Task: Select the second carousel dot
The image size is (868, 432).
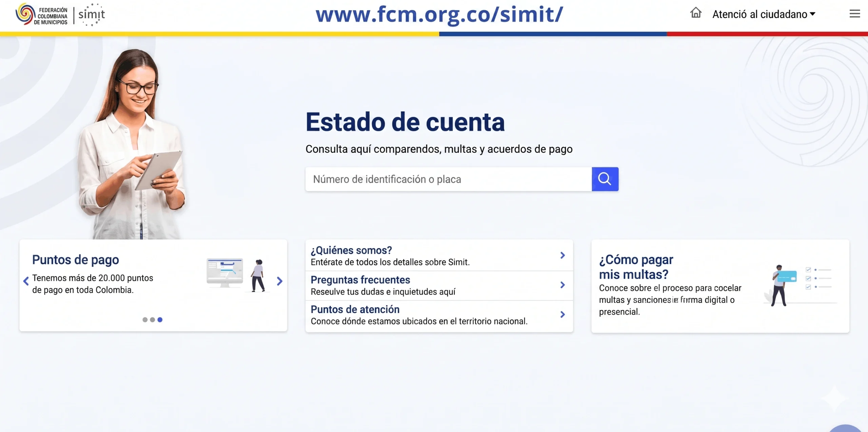Action: (152, 320)
